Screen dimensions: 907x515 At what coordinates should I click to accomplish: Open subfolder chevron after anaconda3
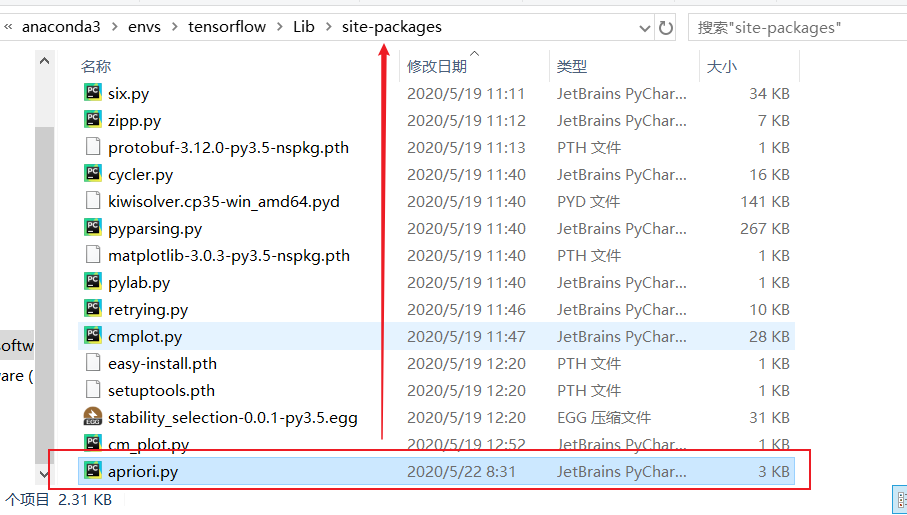coord(114,27)
